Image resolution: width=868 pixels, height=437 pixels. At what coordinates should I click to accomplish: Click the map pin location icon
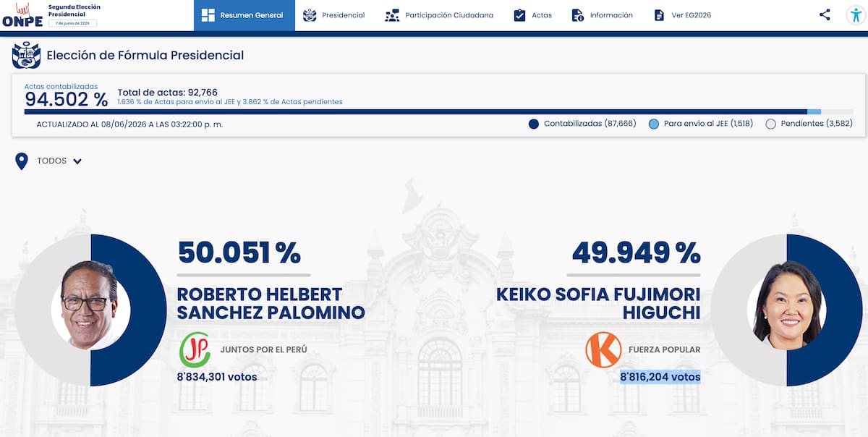[22, 161]
